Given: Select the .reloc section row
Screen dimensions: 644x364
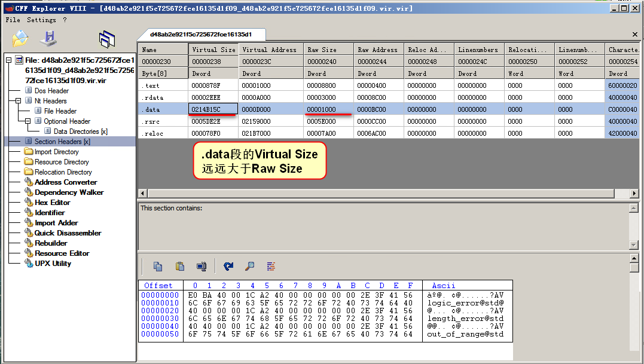Looking at the screenshot, I should pyautogui.click(x=389, y=133).
